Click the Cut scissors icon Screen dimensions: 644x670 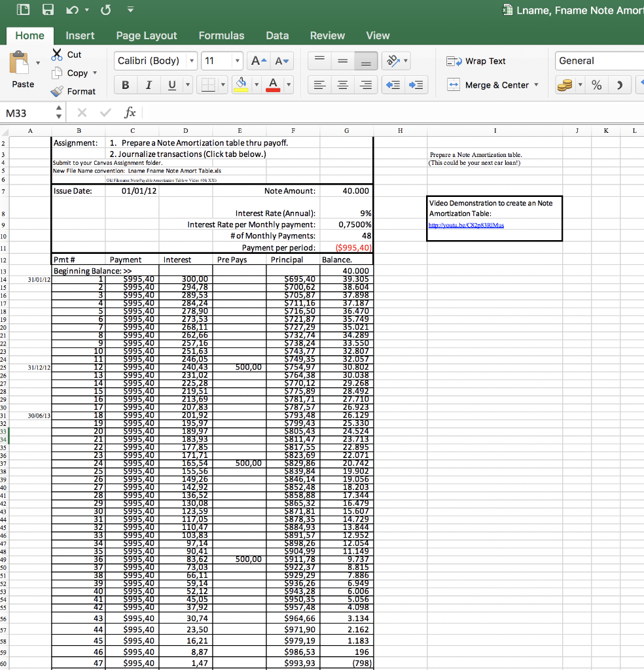[57, 54]
